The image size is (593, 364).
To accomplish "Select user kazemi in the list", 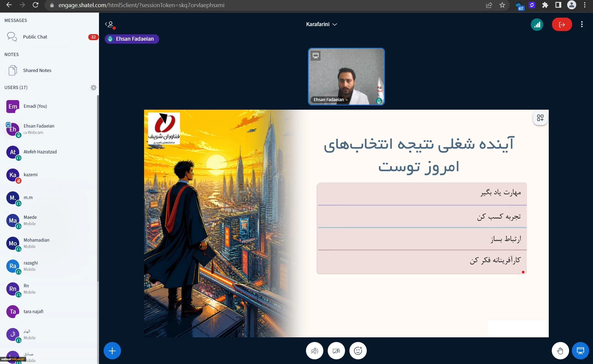I will coord(49,175).
